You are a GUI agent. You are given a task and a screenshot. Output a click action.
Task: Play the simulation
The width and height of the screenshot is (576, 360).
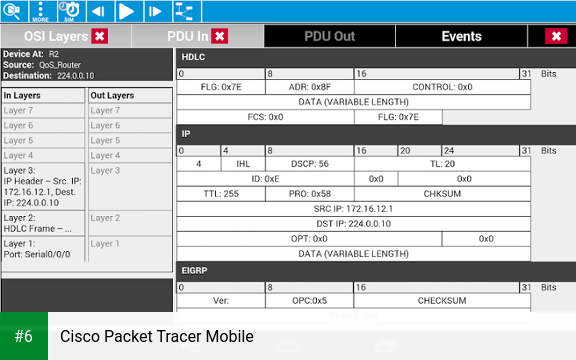pyautogui.click(x=129, y=11)
